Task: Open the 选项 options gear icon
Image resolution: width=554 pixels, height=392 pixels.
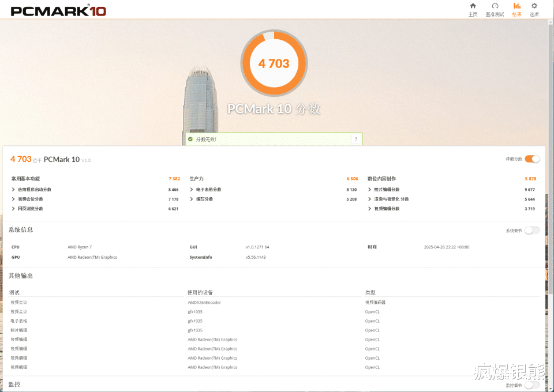Action: (534, 6)
